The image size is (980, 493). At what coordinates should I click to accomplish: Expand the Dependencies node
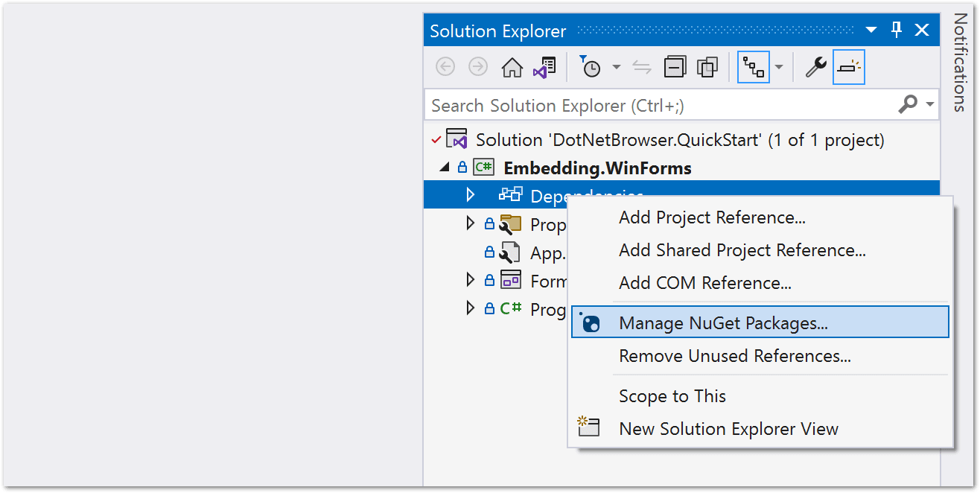(x=470, y=195)
